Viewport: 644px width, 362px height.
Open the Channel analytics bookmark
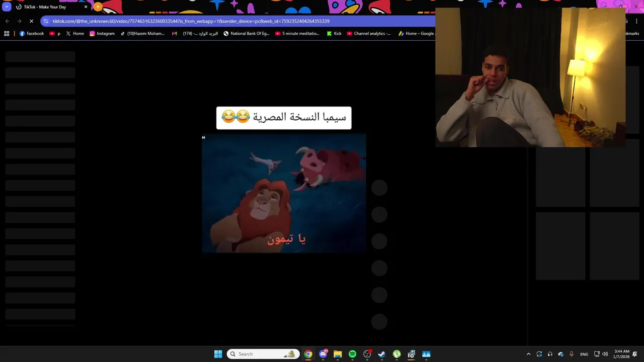[369, 34]
